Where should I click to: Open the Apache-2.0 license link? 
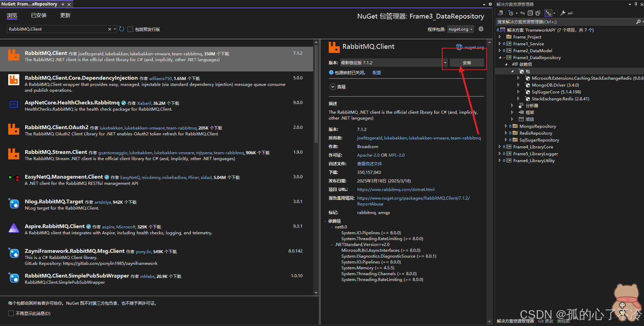pyautogui.click(x=368, y=155)
